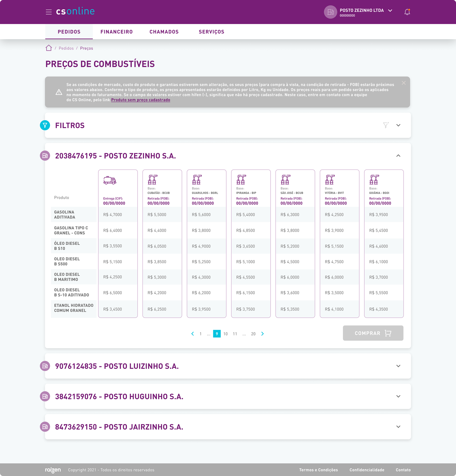
Task: Click the home breadcrumb icon
Action: (49, 48)
